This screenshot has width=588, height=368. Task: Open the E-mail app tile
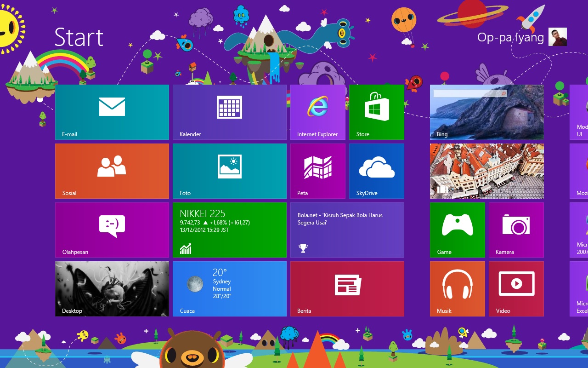[112, 112]
